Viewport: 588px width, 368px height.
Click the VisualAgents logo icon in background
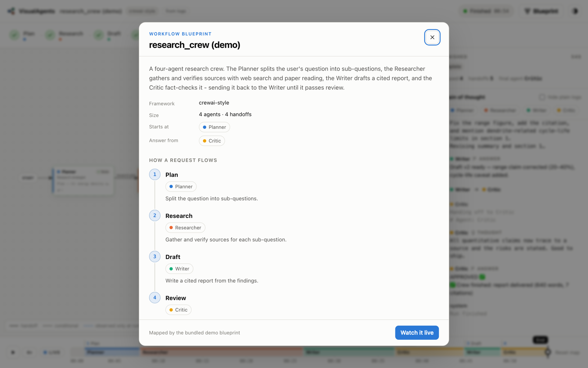pos(11,11)
